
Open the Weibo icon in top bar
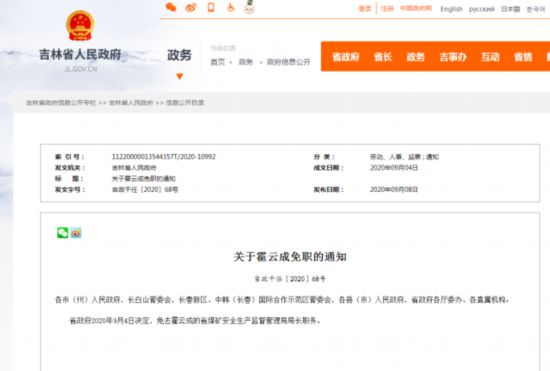point(191,7)
